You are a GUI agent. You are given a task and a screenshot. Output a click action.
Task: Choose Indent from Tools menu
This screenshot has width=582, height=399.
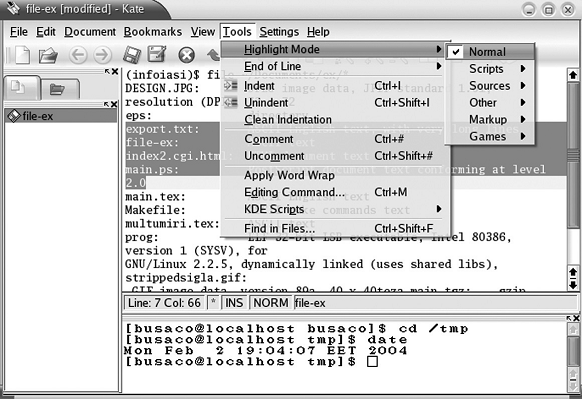[x=333, y=86]
